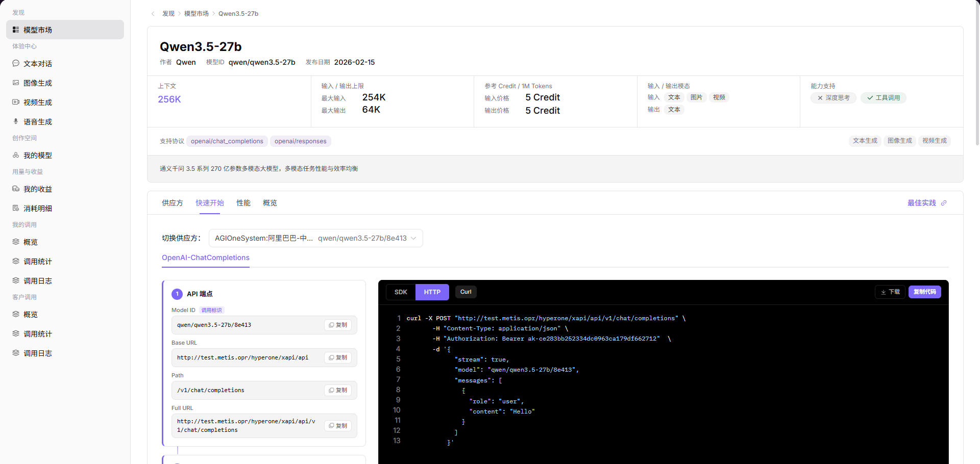Click the 调用标识 badge near Model ID

[212, 310]
